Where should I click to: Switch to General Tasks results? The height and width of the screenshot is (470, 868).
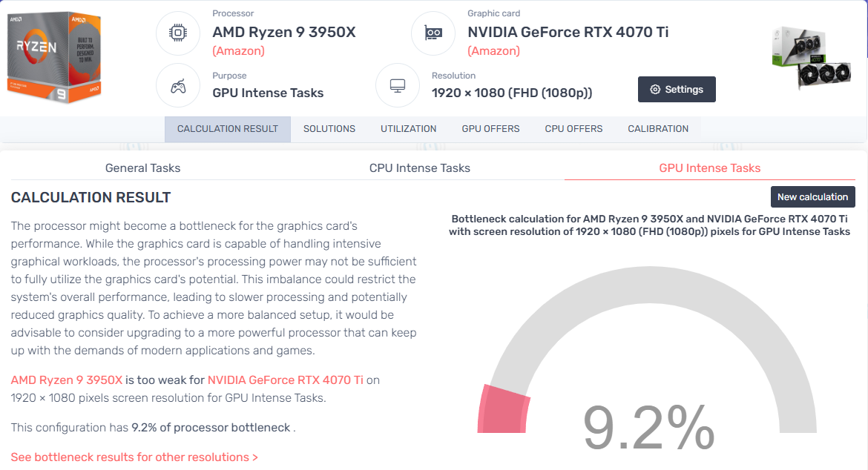coord(143,168)
